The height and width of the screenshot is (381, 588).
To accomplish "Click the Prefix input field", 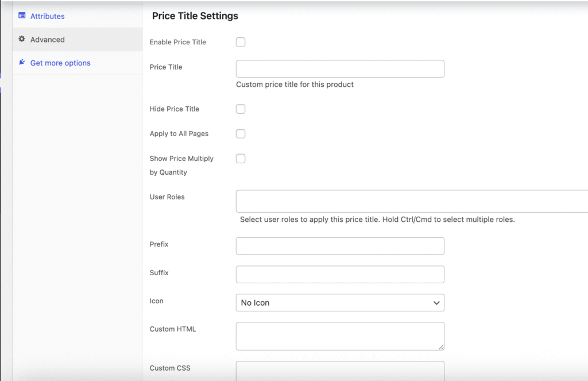I will [340, 246].
